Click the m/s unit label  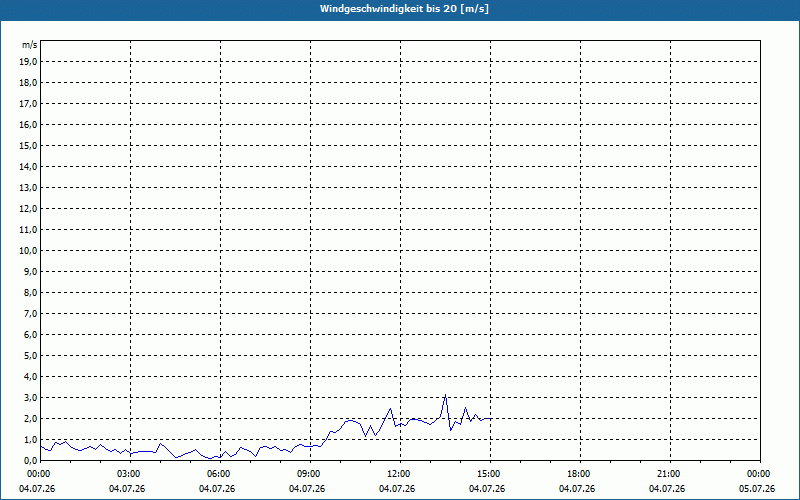tap(29, 45)
